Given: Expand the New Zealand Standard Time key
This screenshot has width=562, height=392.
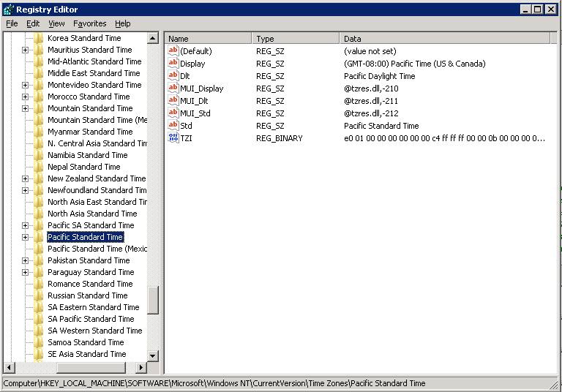Looking at the screenshot, I should [25, 178].
